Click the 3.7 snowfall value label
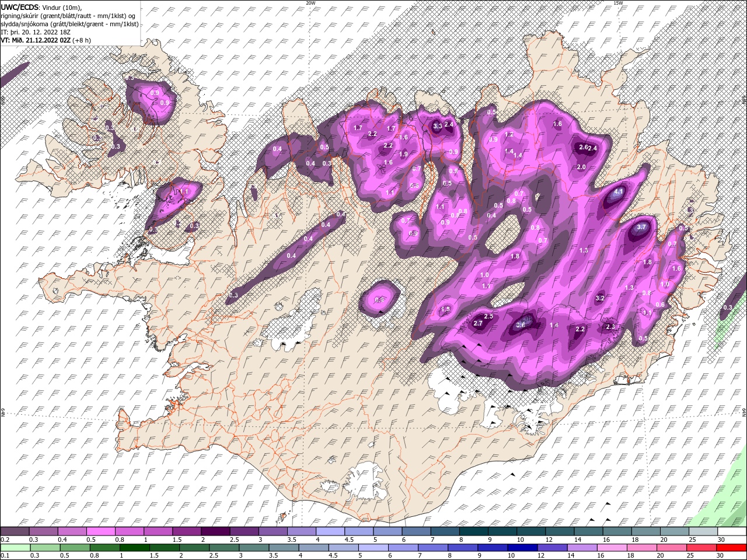 (x=642, y=227)
